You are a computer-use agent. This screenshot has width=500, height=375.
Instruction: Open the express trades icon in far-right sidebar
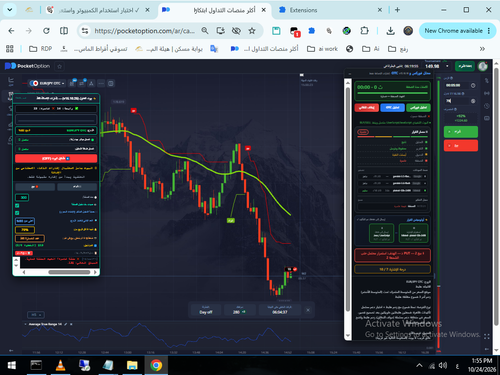487,106
